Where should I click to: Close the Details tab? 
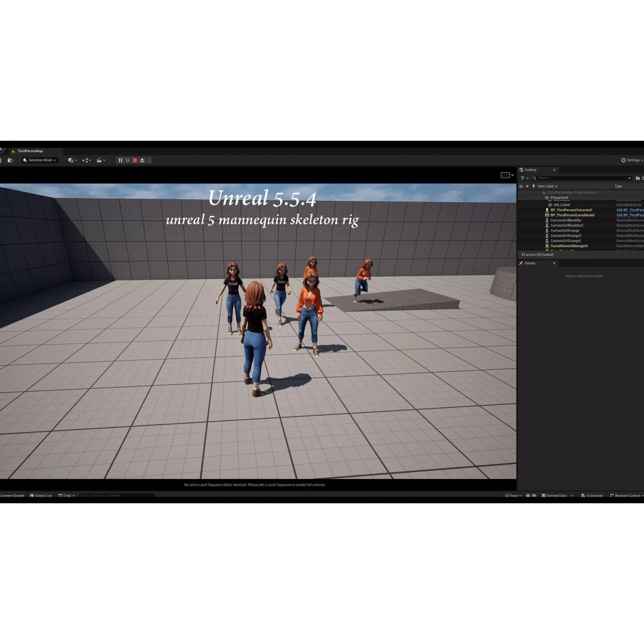point(554,264)
